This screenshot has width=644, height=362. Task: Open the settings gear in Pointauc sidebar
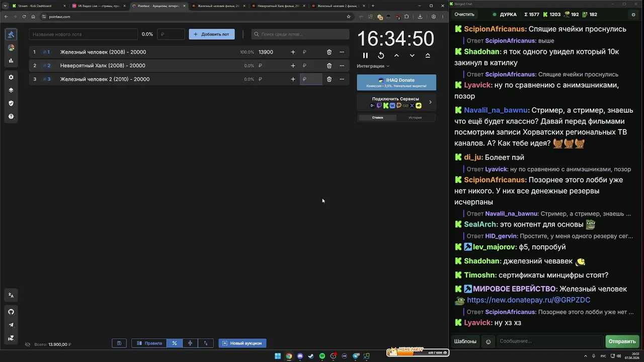pos(11,77)
